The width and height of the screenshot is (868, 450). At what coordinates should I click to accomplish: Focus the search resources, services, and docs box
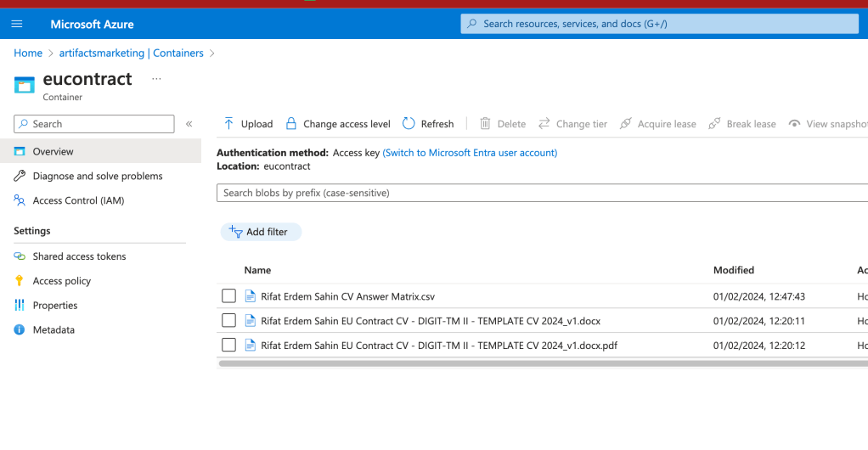tap(659, 24)
